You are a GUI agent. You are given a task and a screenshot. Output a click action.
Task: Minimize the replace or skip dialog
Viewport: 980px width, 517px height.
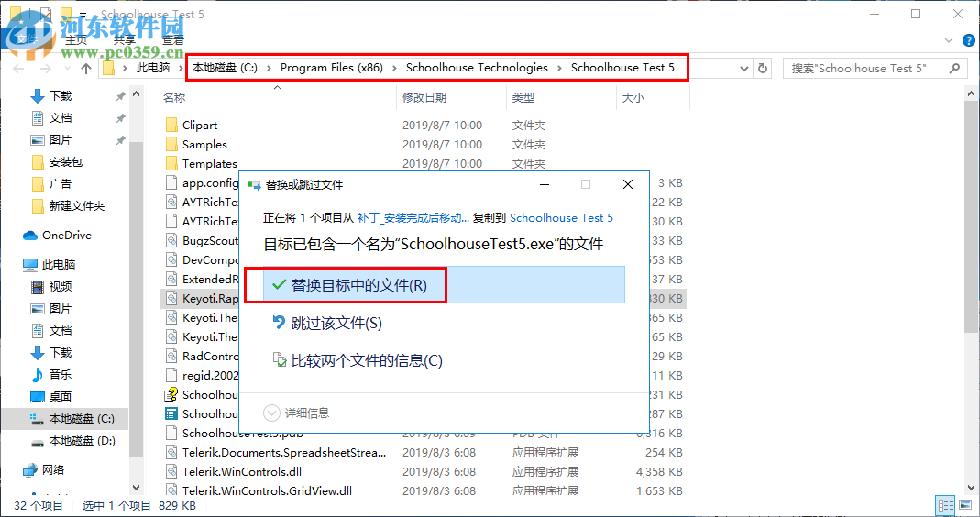click(545, 184)
